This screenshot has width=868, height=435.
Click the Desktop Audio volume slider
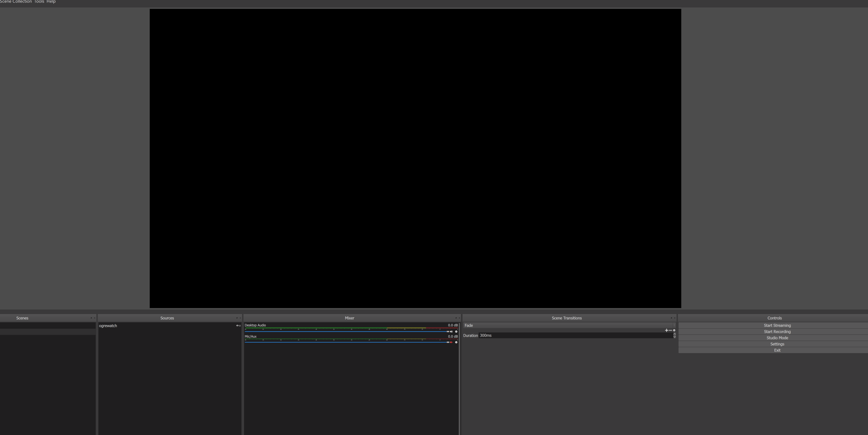(x=346, y=331)
